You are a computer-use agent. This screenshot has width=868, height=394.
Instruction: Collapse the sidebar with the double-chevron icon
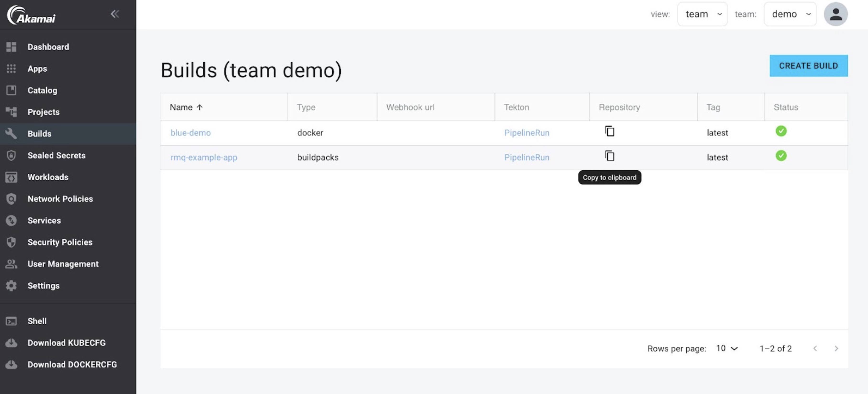coord(115,14)
